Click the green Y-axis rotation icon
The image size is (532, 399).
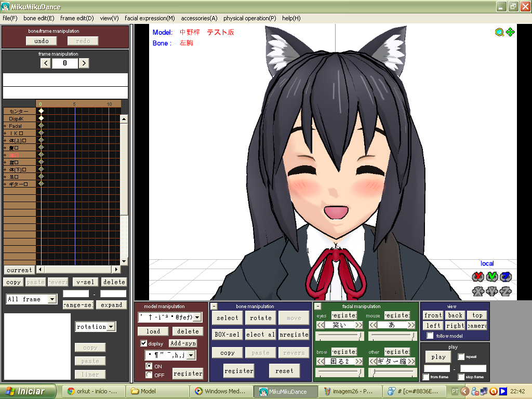[492, 277]
